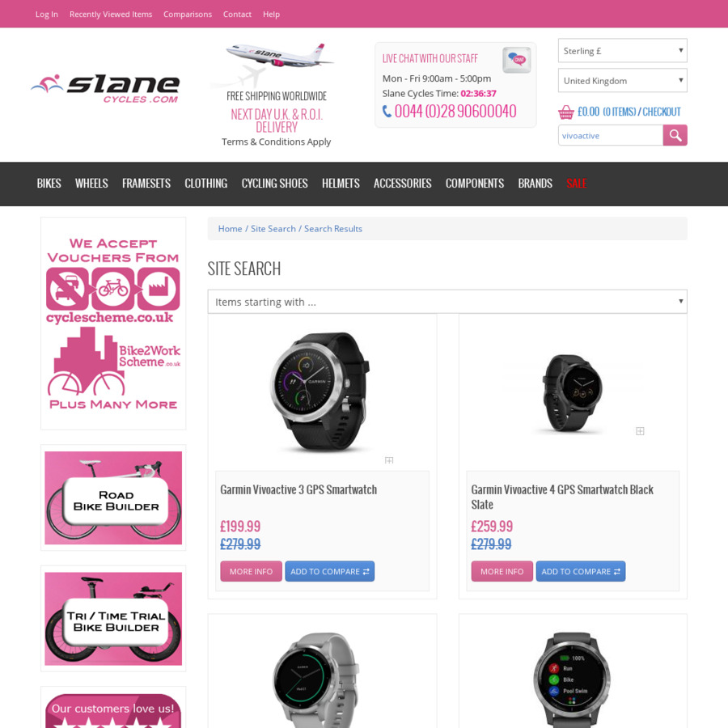The height and width of the screenshot is (728, 728).
Task: Click the magnifying glass search button
Action: point(675,135)
